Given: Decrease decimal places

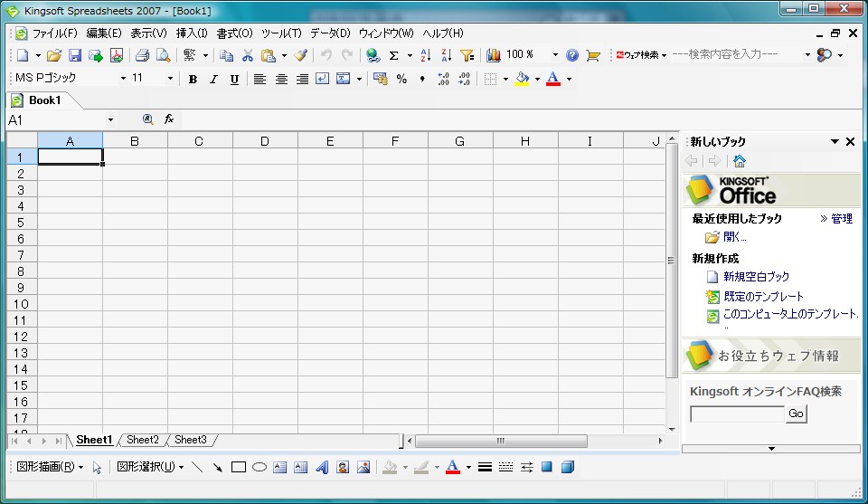Looking at the screenshot, I should coord(465,79).
